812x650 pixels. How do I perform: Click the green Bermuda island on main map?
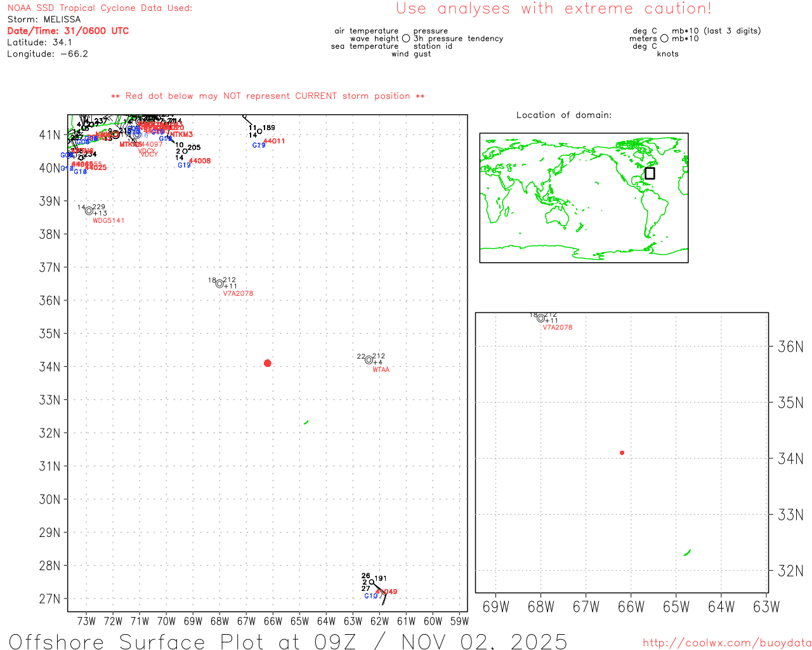click(x=306, y=422)
